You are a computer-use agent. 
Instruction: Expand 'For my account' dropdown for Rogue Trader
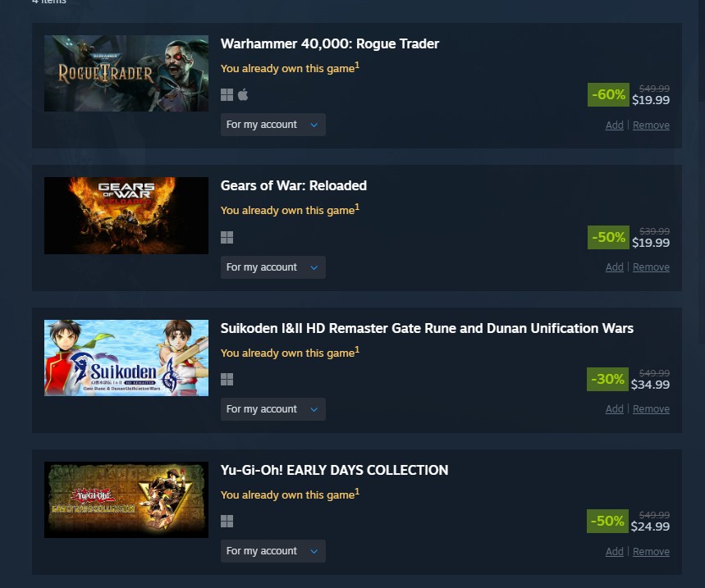pos(273,125)
